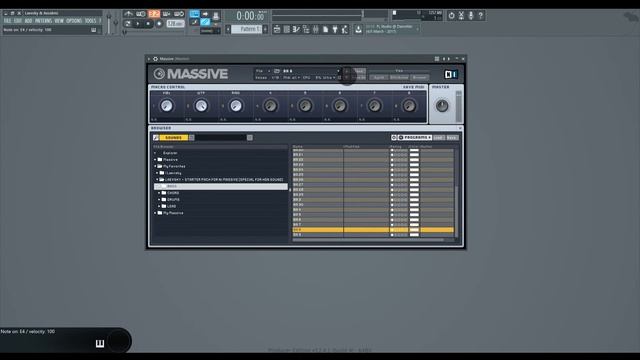Click the download arrow icon in toolbar
This screenshot has width=640, height=360.
[358, 29]
